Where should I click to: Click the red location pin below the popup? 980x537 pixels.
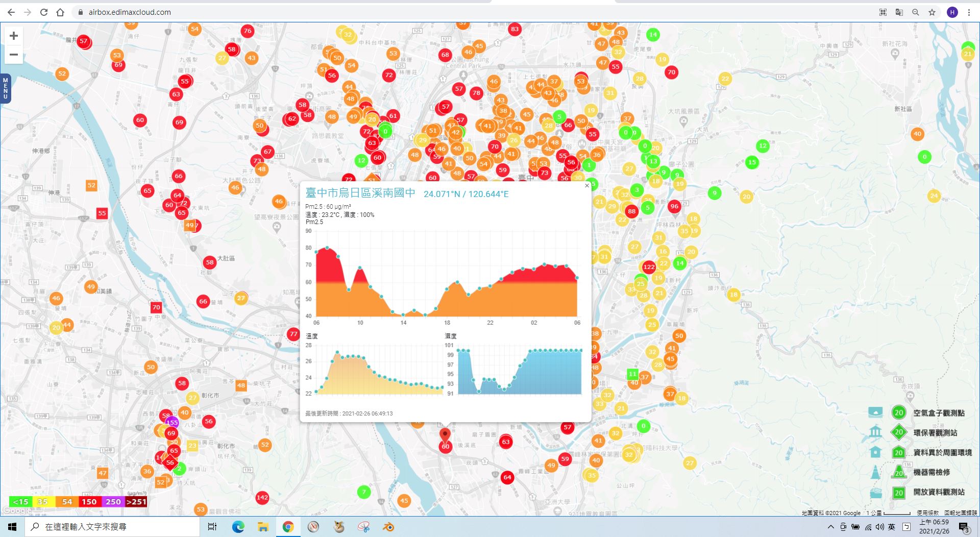tap(445, 436)
